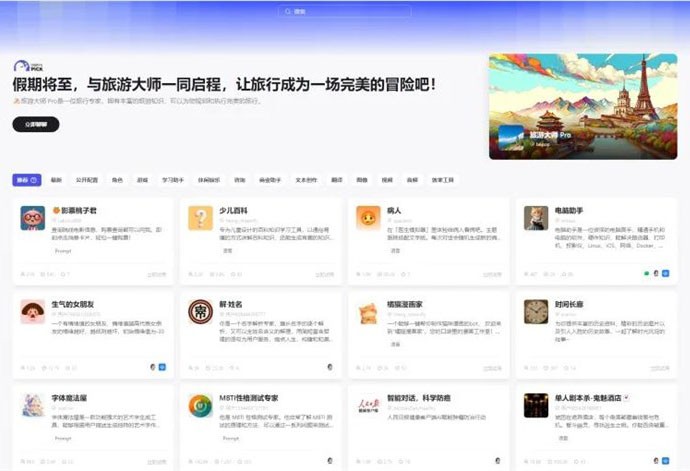The width and height of the screenshot is (690, 471).
Task: Open the 生气的女朋友 bot title
Action: coord(73,305)
